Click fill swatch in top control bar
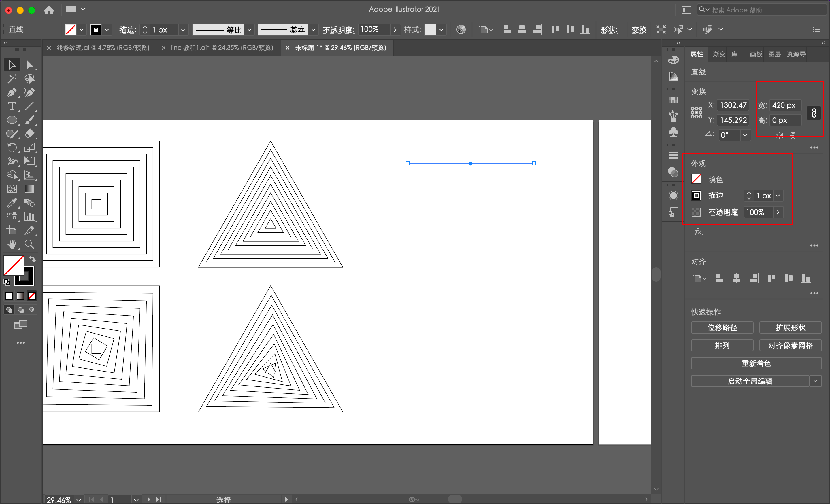Screen dimensions: 830x504 click(70, 30)
